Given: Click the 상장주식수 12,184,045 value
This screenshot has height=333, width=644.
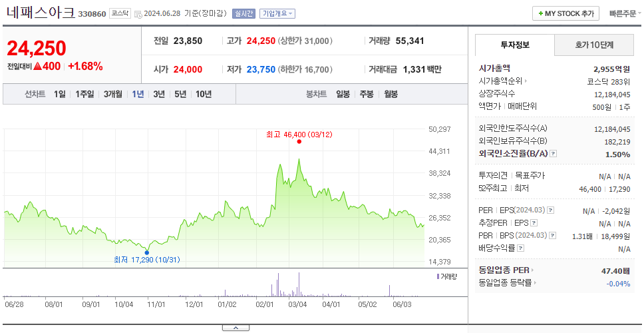Looking at the screenshot, I should pos(612,95).
